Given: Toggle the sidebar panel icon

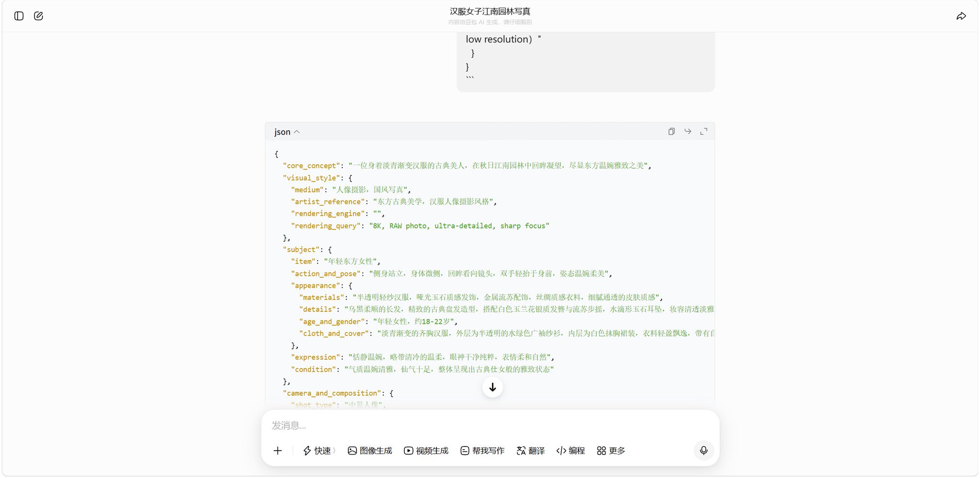Looking at the screenshot, I should (x=19, y=16).
